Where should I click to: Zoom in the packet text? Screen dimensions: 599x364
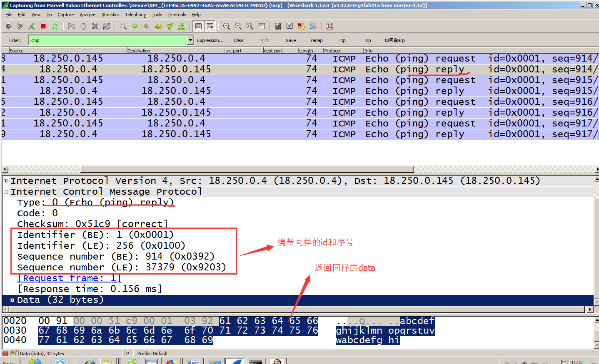(227, 26)
